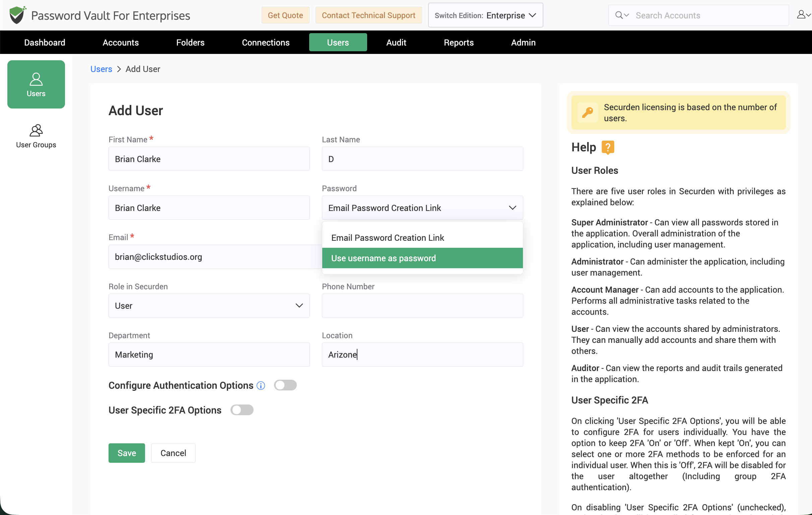Viewport: 812px width, 515px height.
Task: Open the Accounts tab
Action: (x=121, y=43)
